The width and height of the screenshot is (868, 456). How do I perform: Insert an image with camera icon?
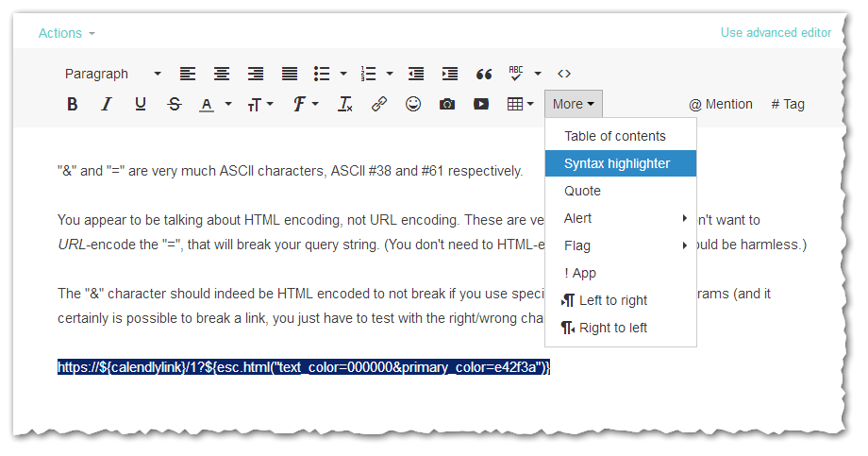(x=447, y=105)
